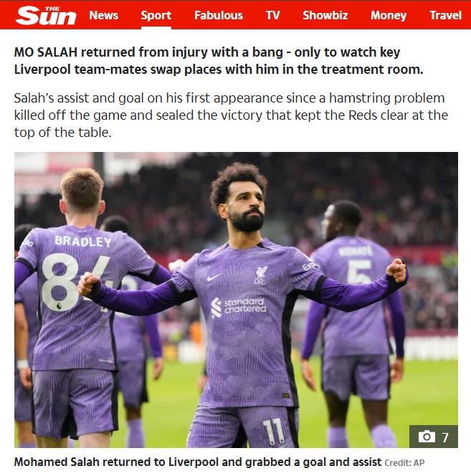Click the LFC crest on Salah's shirt
Viewport: 471px width, 476px height.
(260, 275)
